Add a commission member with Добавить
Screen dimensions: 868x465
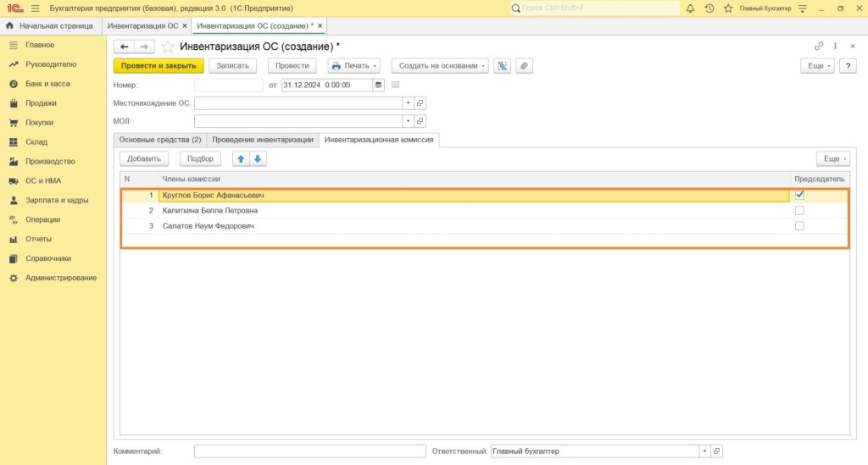144,158
